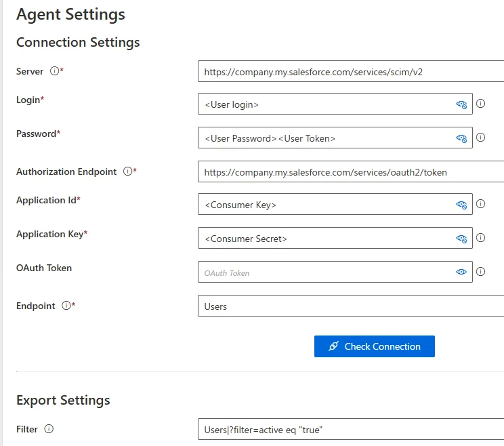
Task: Click the info icon next to Filter label
Action: tap(49, 428)
